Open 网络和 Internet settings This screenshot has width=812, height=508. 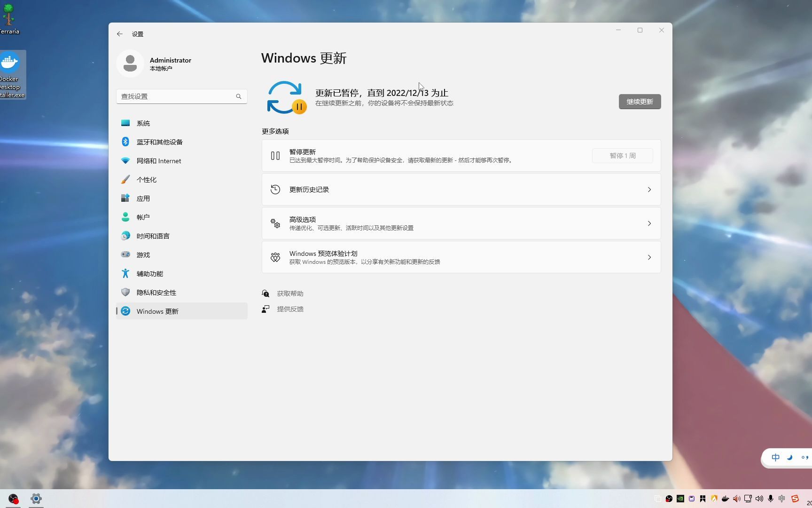181,161
